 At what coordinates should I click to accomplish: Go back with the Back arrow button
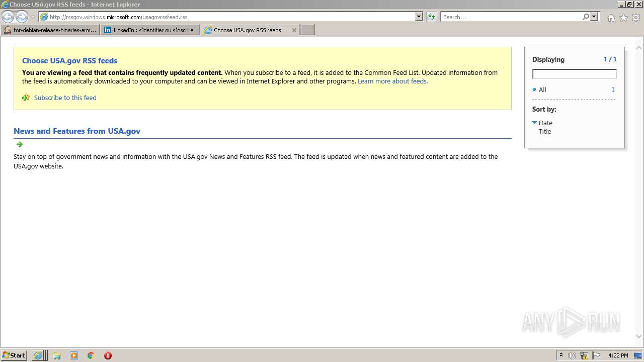[x=8, y=17]
